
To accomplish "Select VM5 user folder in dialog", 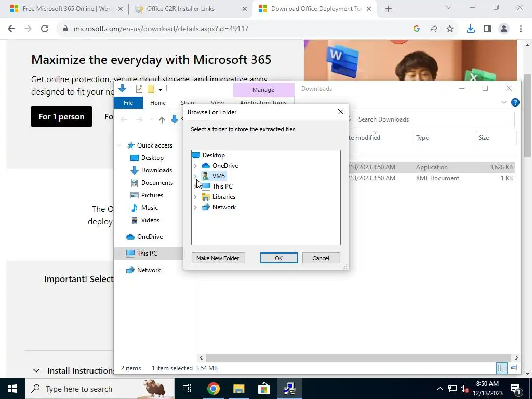I will [214, 176].
